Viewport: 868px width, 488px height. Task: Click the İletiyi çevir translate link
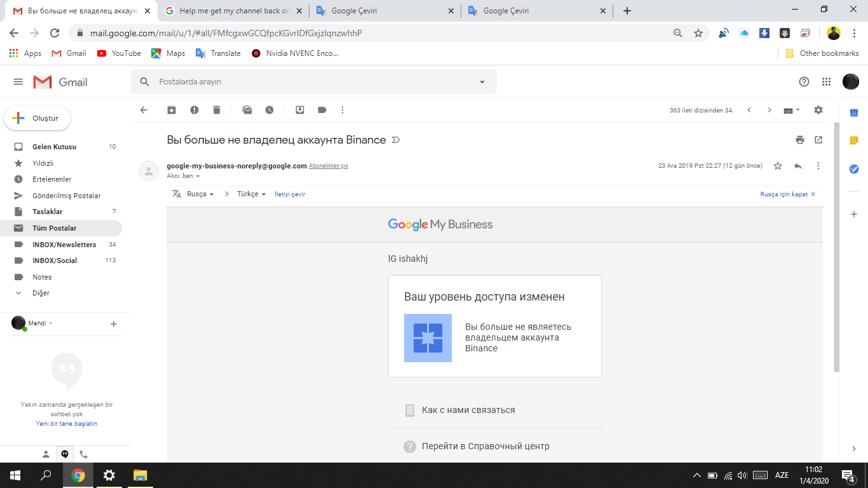[290, 194]
